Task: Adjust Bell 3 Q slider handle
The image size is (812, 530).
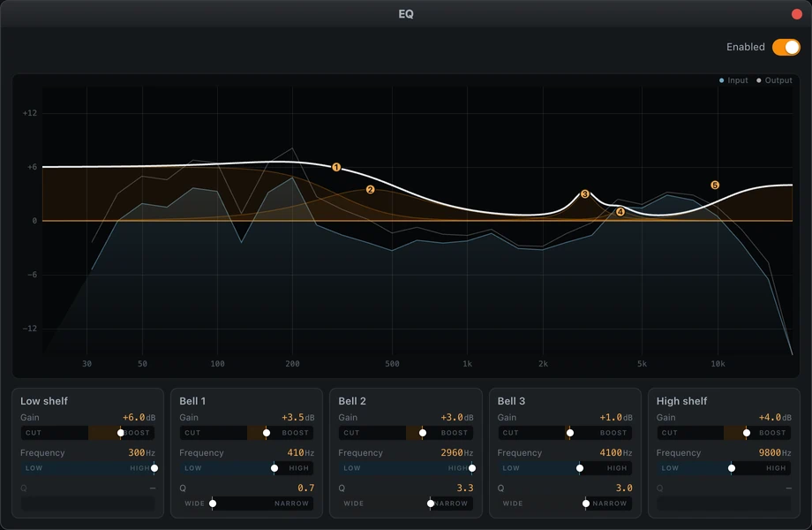Action: click(586, 503)
